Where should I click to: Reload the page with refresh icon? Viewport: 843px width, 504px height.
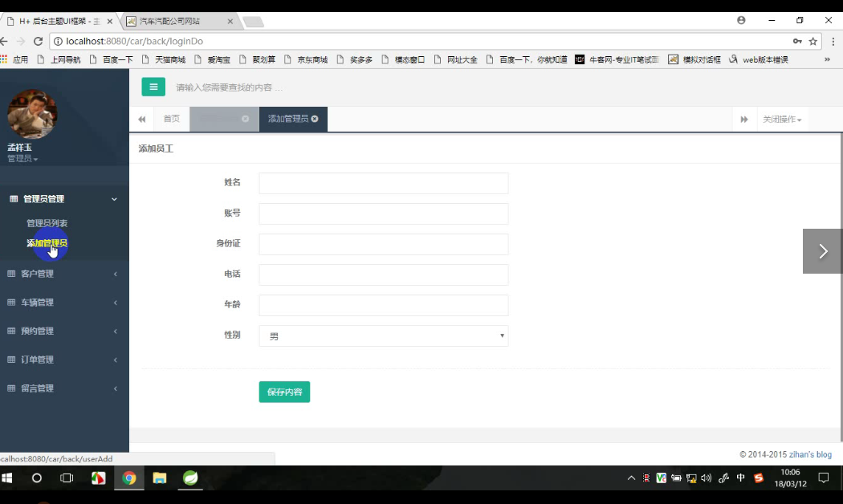coord(39,42)
